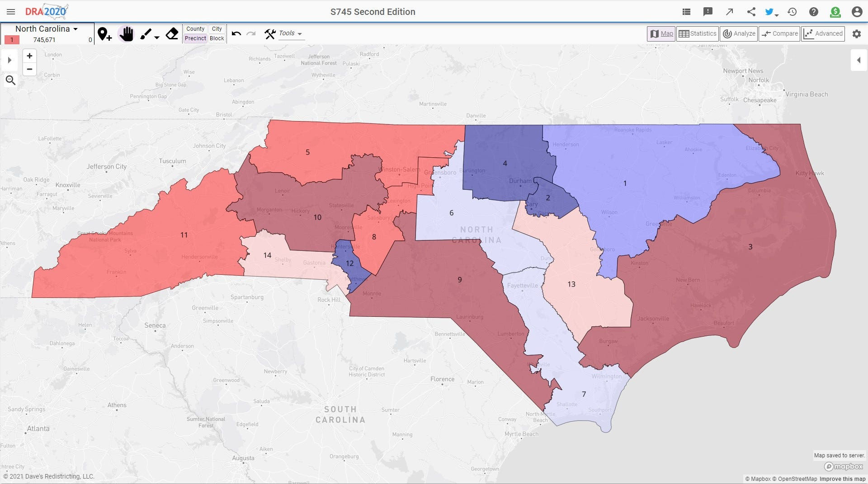Click the DRA2020 logo
Screen dimensions: 868x484
point(47,11)
